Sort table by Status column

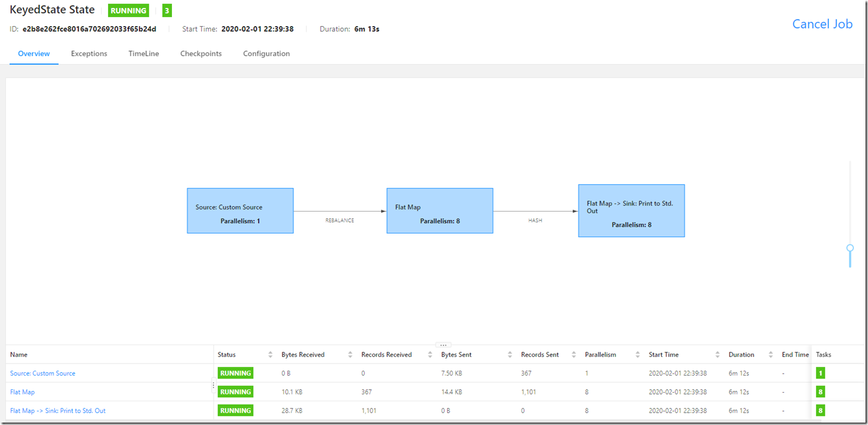(270, 355)
